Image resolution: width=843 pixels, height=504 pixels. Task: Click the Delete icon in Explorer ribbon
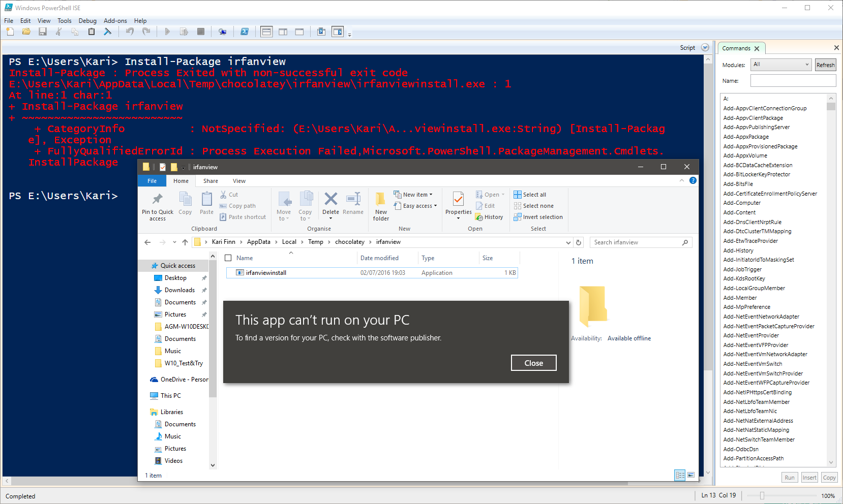pos(330,205)
